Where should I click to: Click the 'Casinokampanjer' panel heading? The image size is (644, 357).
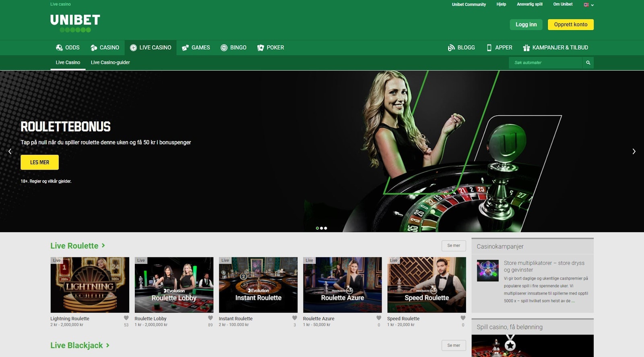click(500, 246)
